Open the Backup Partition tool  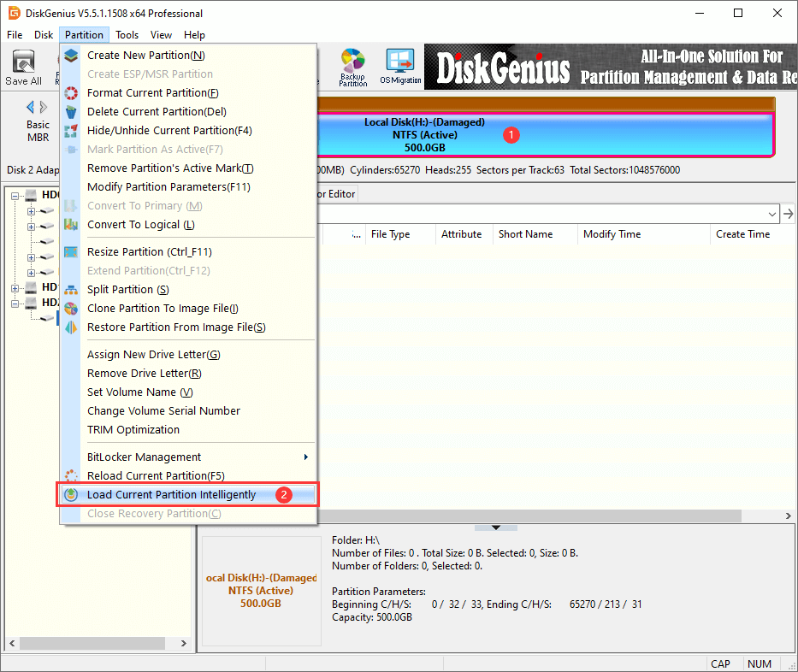click(x=352, y=68)
